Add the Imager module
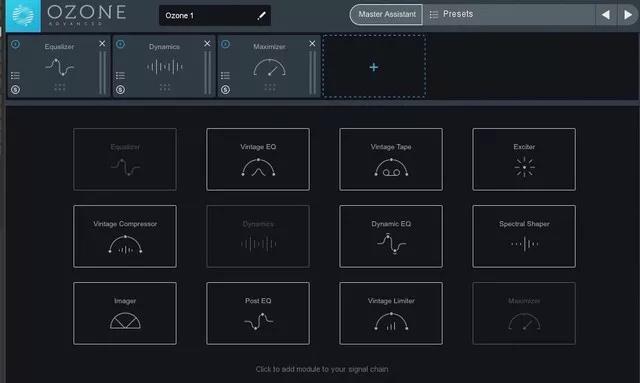The width and height of the screenshot is (640, 383). pos(125,313)
